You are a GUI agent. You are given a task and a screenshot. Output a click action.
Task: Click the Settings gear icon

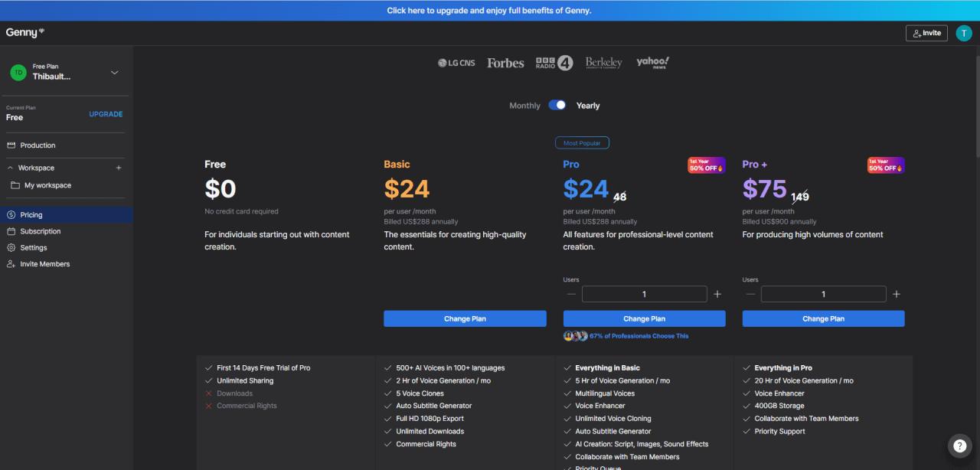point(11,247)
